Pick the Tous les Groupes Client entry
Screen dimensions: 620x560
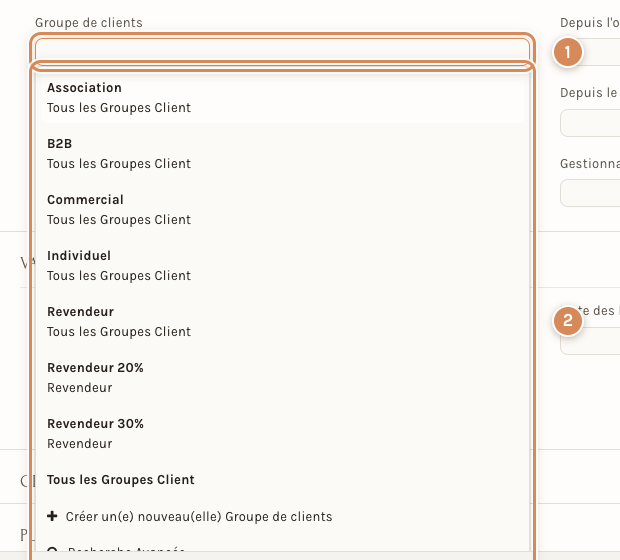(282, 480)
